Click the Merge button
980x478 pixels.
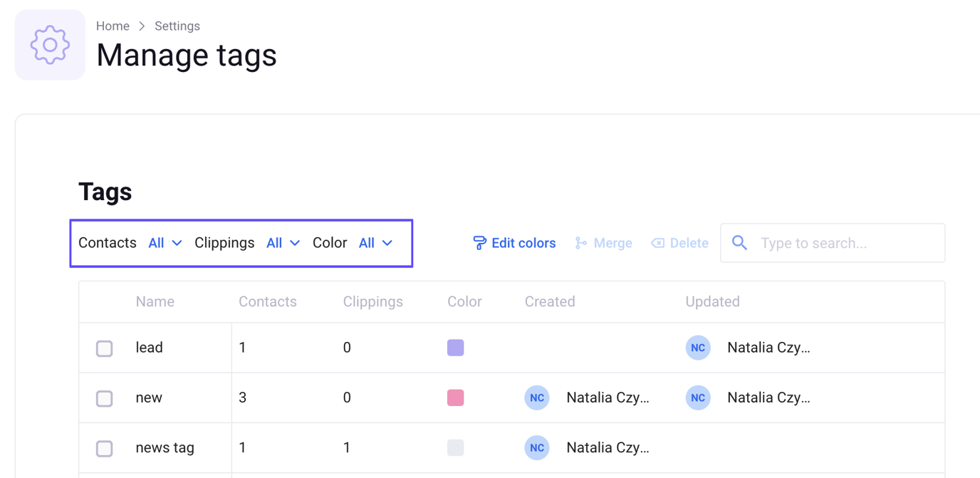(x=603, y=243)
